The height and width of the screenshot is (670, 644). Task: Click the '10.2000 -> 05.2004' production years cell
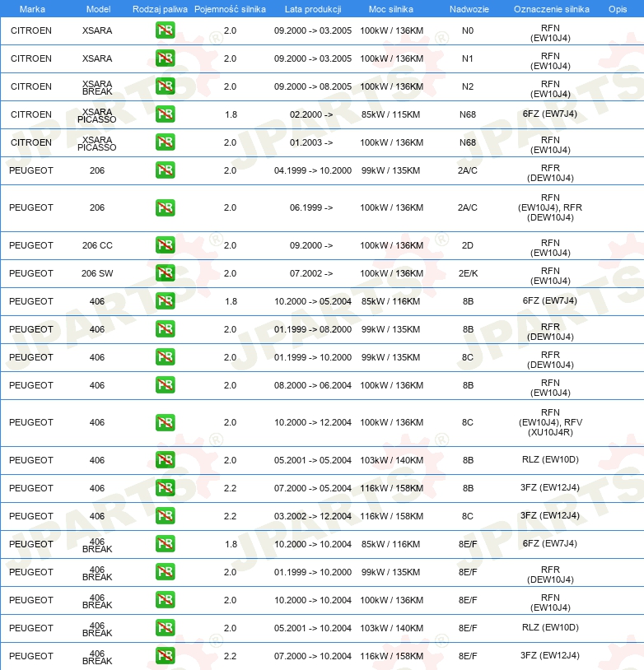tap(313, 302)
